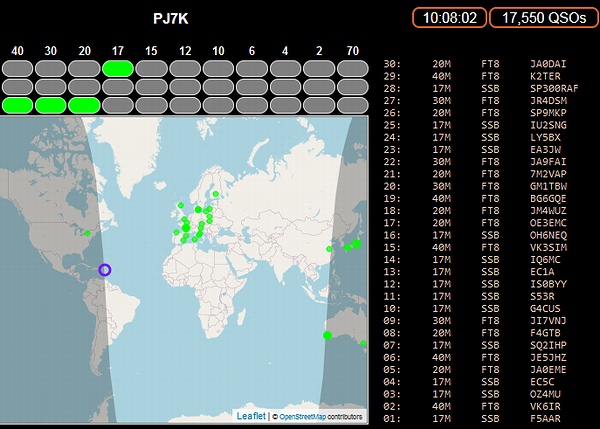
Task: Click the green marker on China's east coast
Action: 329,249
